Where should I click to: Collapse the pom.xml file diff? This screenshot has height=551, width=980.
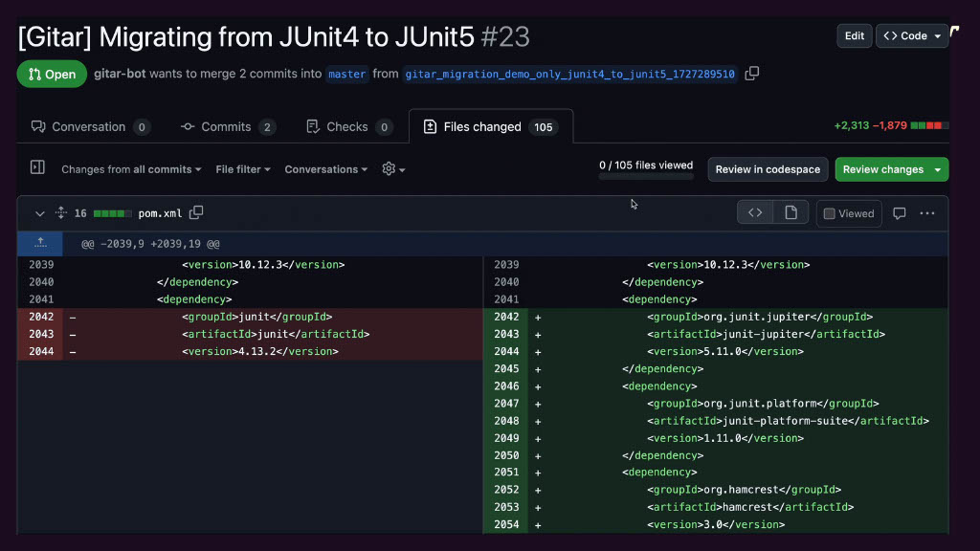click(x=39, y=213)
